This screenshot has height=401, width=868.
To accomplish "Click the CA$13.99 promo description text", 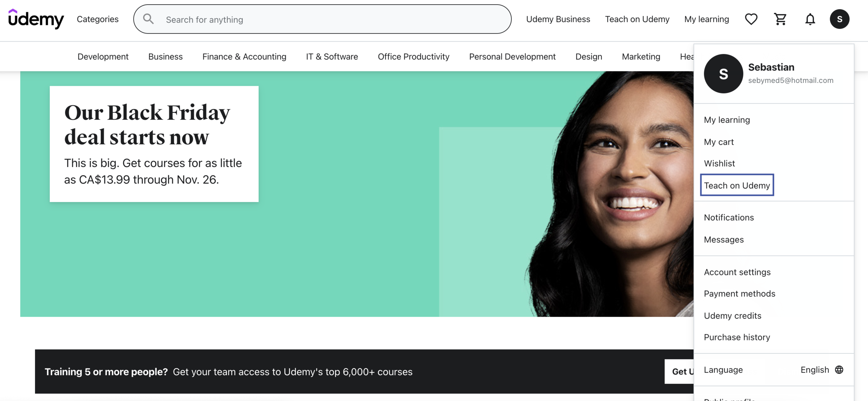I will point(153,171).
